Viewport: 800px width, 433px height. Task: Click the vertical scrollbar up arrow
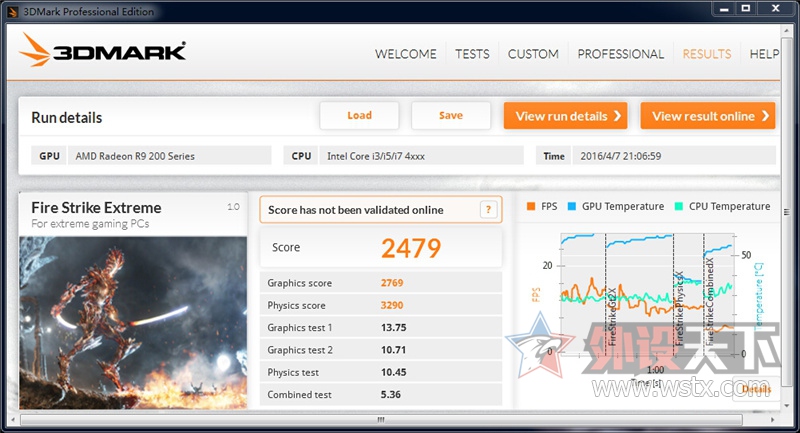click(787, 31)
